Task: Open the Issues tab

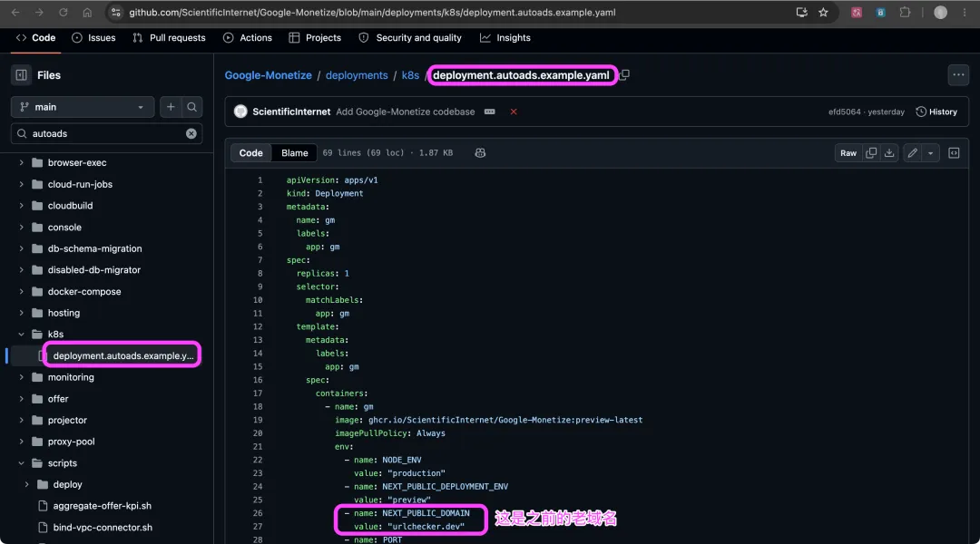Action: (93, 38)
